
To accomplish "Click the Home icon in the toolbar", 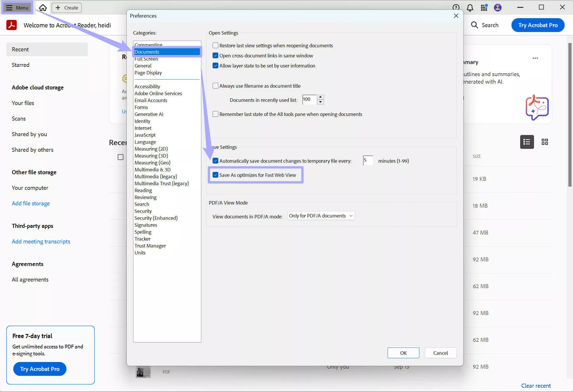I will pyautogui.click(x=42, y=8).
